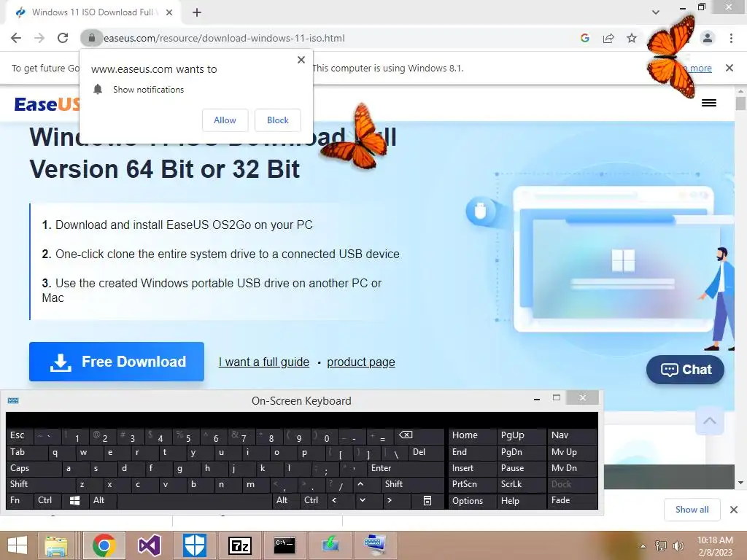Click the share page icon
Image resolution: width=747 pixels, height=560 pixels.
pos(608,38)
